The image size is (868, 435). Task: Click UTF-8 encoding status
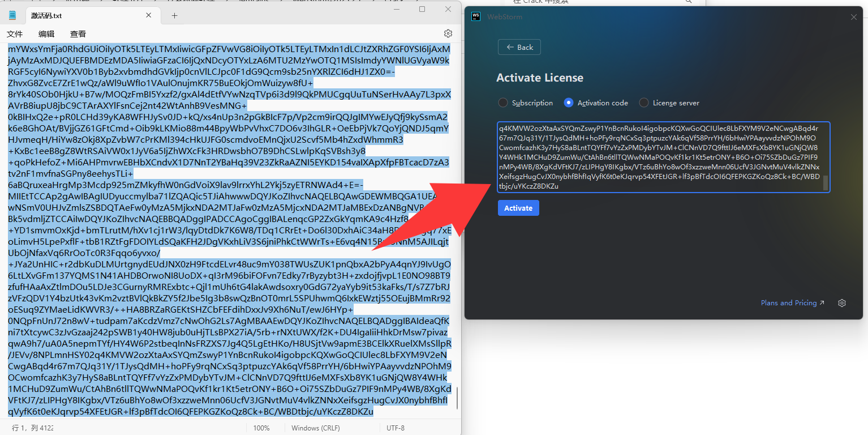(x=396, y=428)
